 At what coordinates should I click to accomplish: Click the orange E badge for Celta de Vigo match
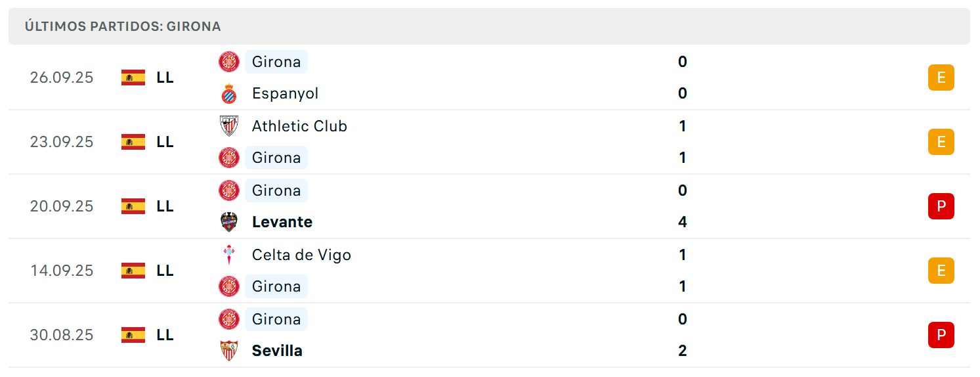[x=941, y=271]
